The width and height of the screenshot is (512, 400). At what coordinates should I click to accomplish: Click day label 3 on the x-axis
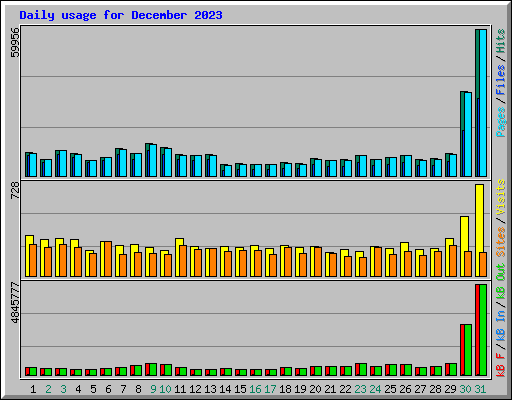tap(63, 389)
